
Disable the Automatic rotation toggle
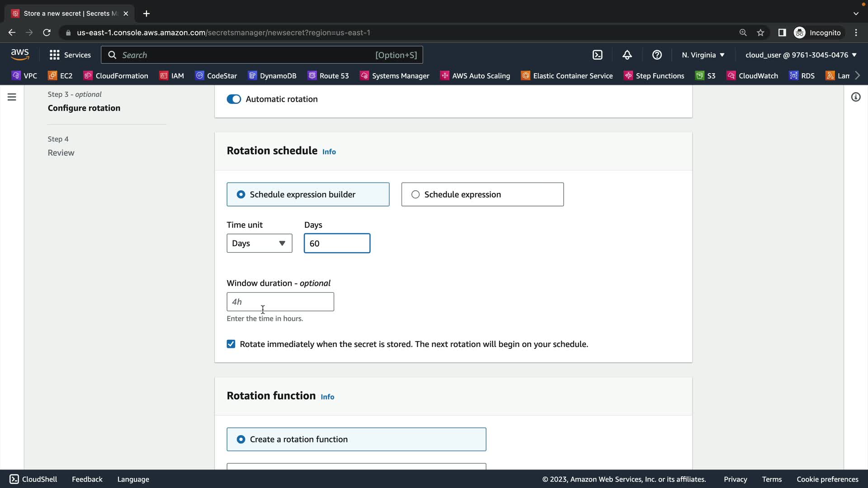pyautogui.click(x=234, y=99)
